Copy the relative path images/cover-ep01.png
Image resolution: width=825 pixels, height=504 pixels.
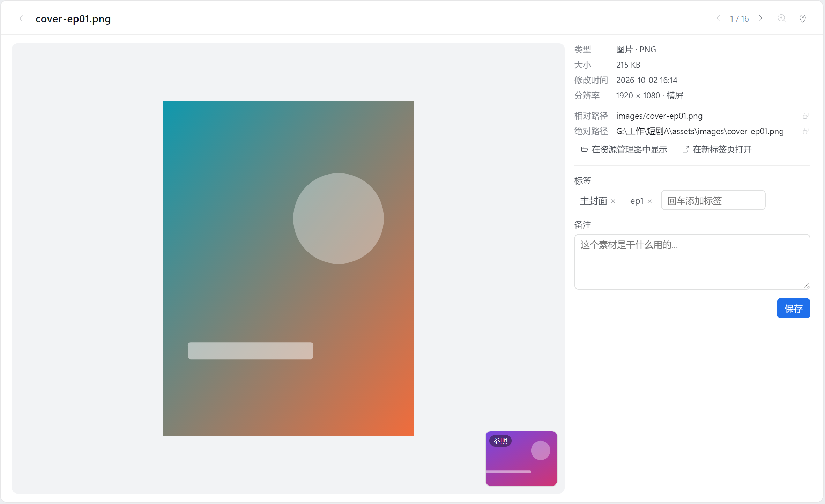805,116
